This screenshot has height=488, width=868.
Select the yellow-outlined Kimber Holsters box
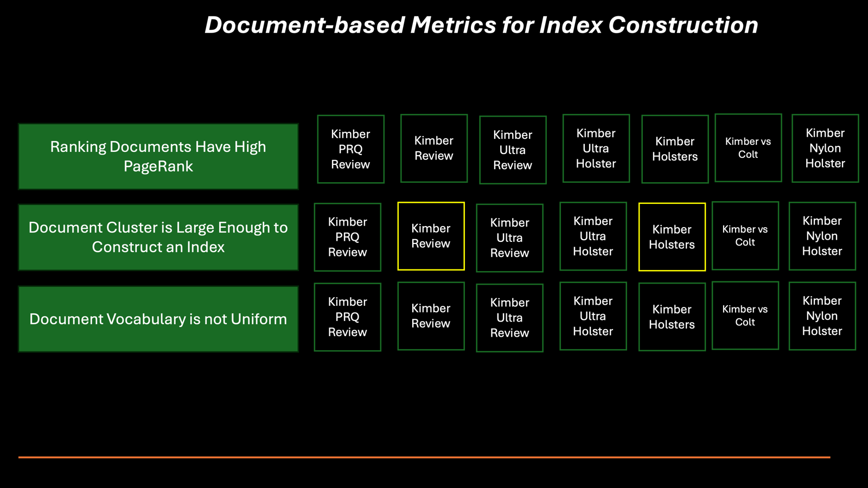pyautogui.click(x=672, y=237)
